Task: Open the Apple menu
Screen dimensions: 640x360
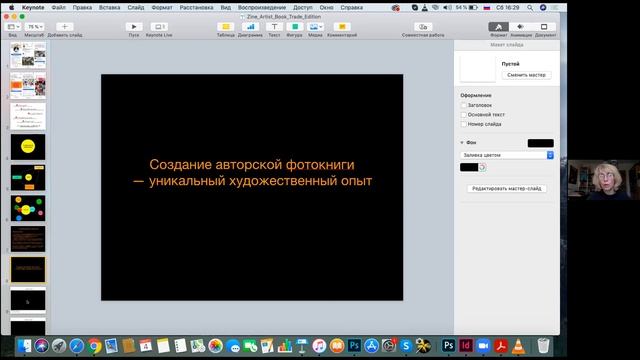Action: 11,7
